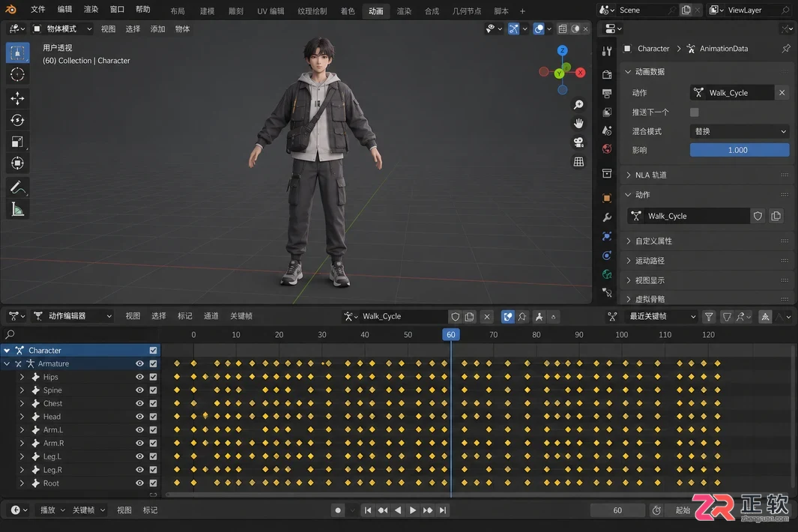Unlink Walk_Cycle action in animation data
This screenshot has height=532, width=798.
tap(782, 93)
